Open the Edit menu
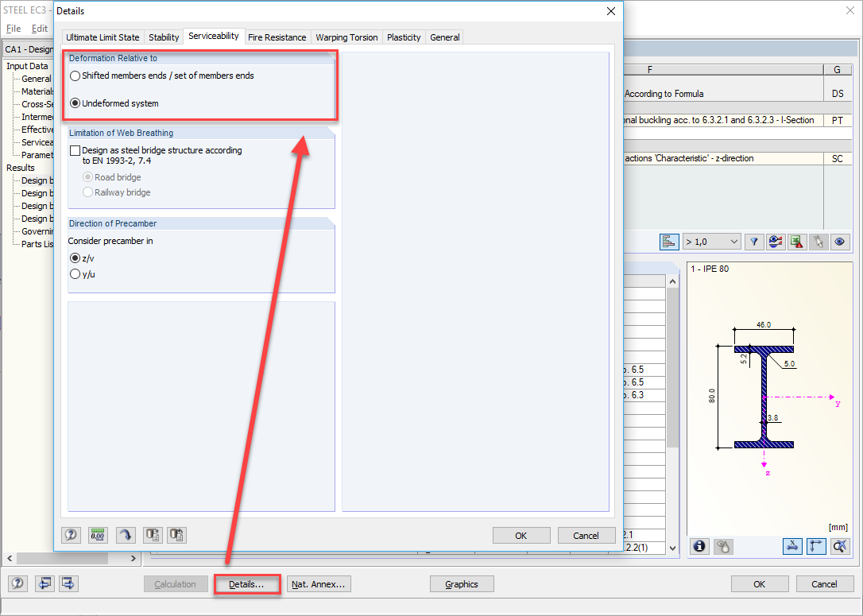863x616 pixels. pyautogui.click(x=40, y=29)
